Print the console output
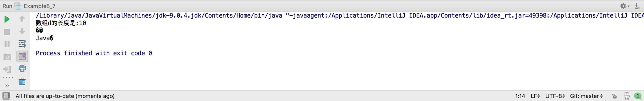The image size is (644, 101). 22,69
